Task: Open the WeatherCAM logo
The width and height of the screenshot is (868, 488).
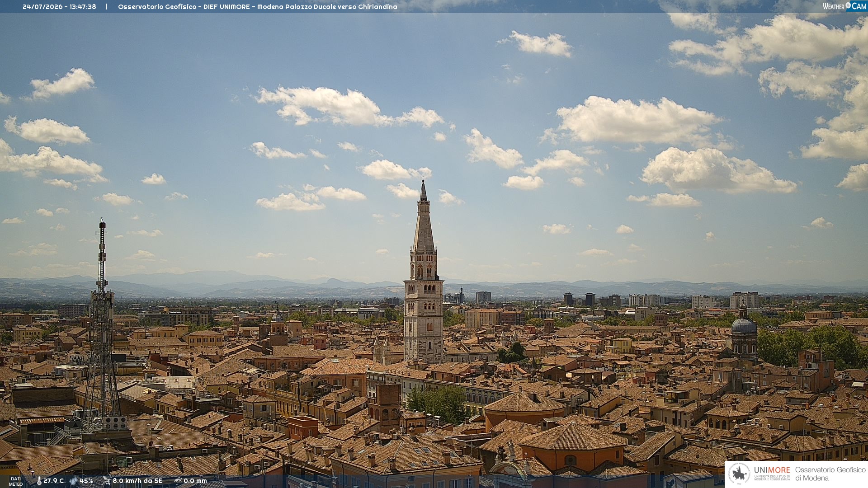Action: tap(844, 6)
